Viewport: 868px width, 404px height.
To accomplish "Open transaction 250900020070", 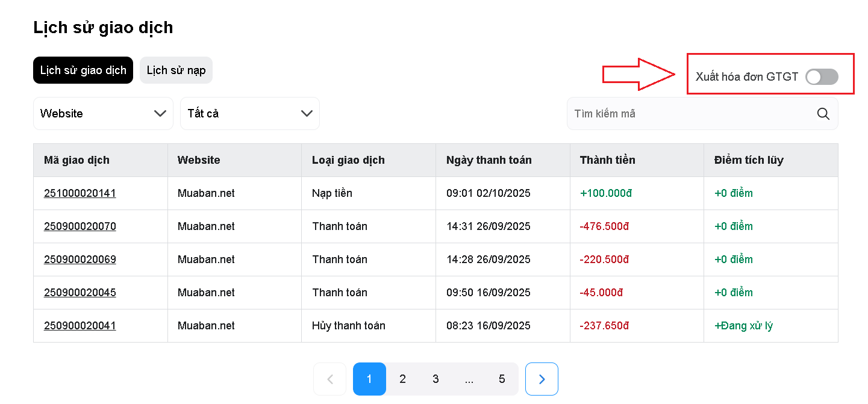I will (x=80, y=226).
